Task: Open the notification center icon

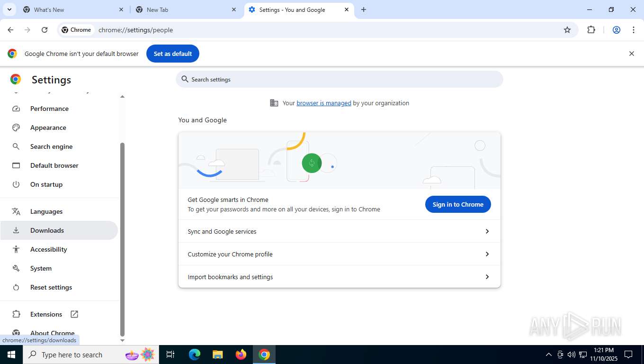Action: (x=628, y=355)
